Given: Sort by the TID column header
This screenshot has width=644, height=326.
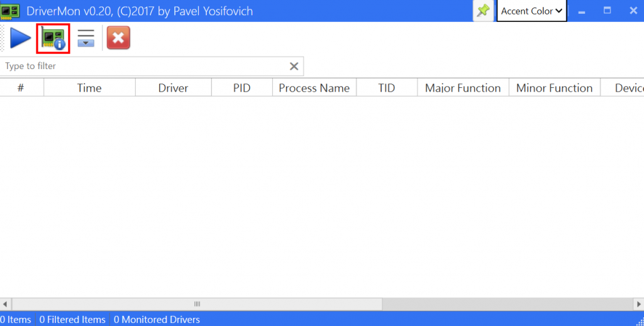Looking at the screenshot, I should coord(387,88).
